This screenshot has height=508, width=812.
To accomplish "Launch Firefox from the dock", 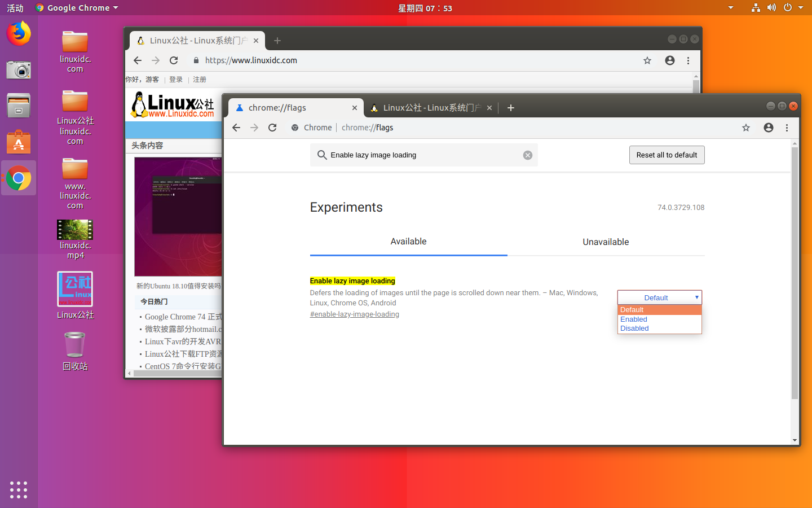I will tap(19, 34).
